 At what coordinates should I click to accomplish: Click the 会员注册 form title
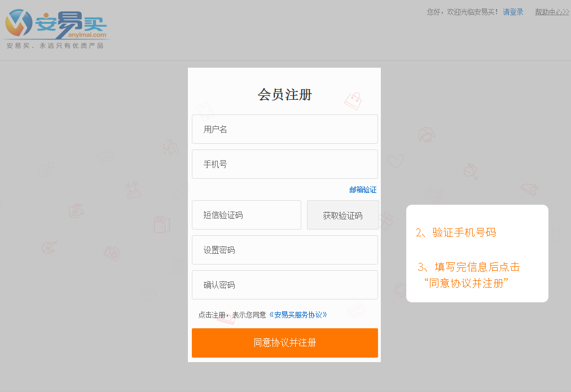[285, 95]
